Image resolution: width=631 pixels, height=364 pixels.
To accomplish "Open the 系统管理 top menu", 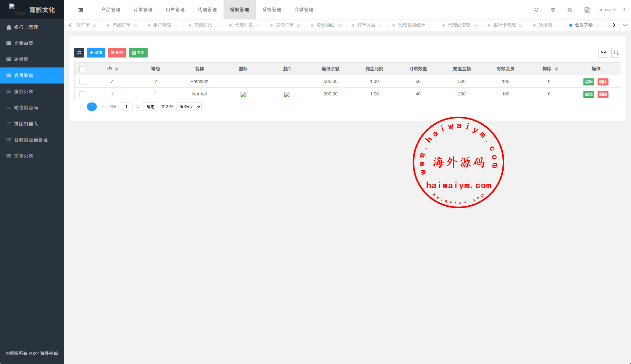I will [x=271, y=10].
